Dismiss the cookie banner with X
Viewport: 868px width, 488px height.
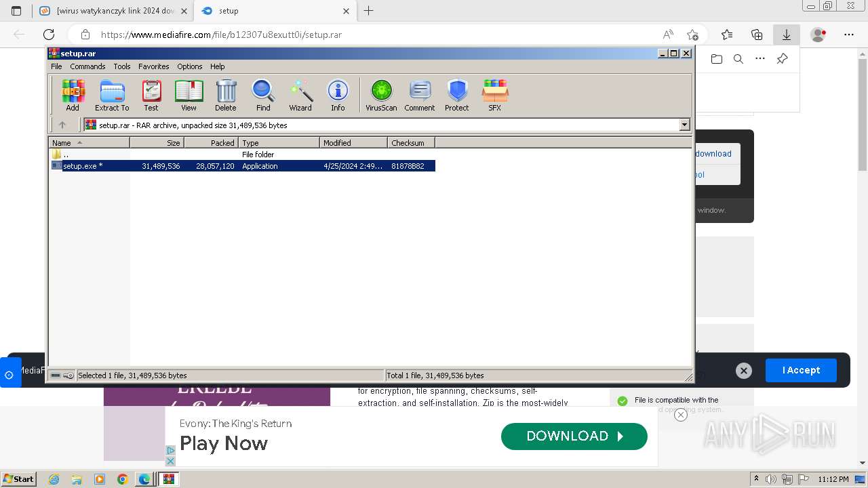744,371
